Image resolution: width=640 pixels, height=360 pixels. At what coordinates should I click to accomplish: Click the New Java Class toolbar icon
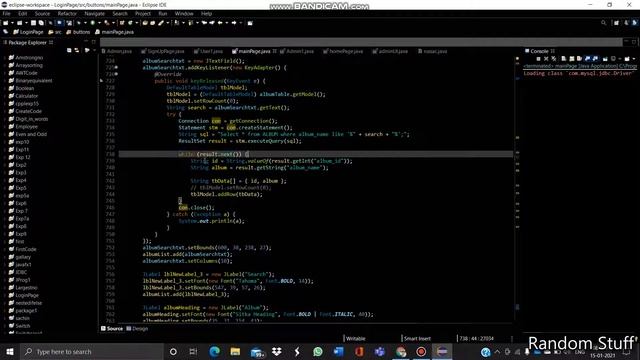pyautogui.click(x=130, y=23)
